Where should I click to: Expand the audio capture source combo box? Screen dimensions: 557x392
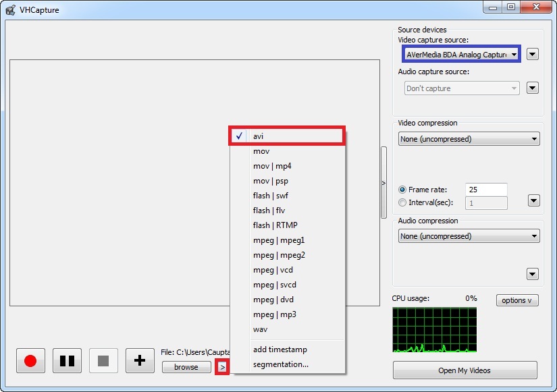click(462, 88)
